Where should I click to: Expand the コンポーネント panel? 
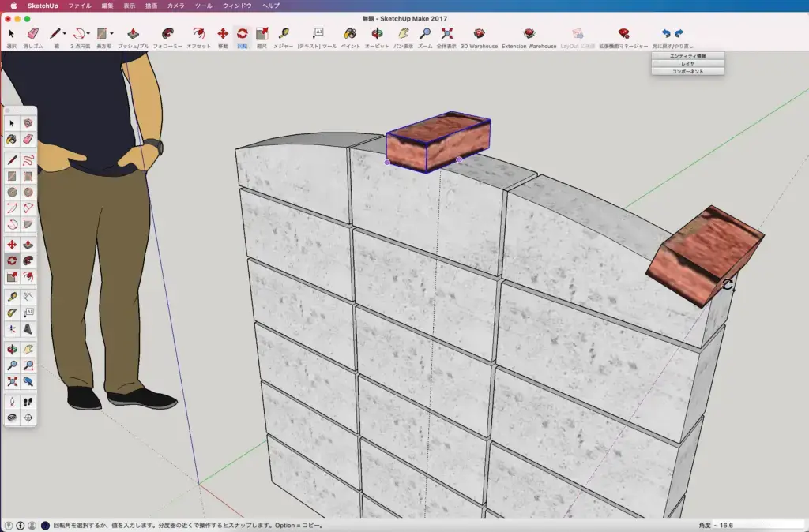pos(688,71)
